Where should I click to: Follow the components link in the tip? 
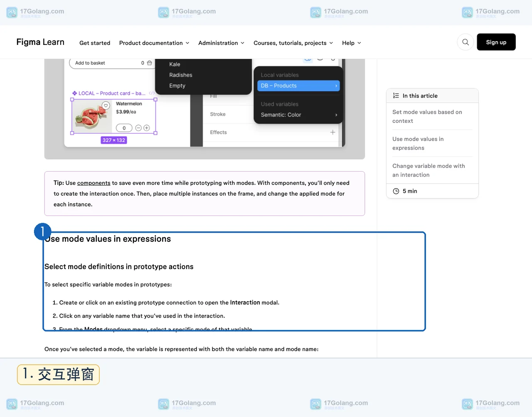pyautogui.click(x=94, y=183)
